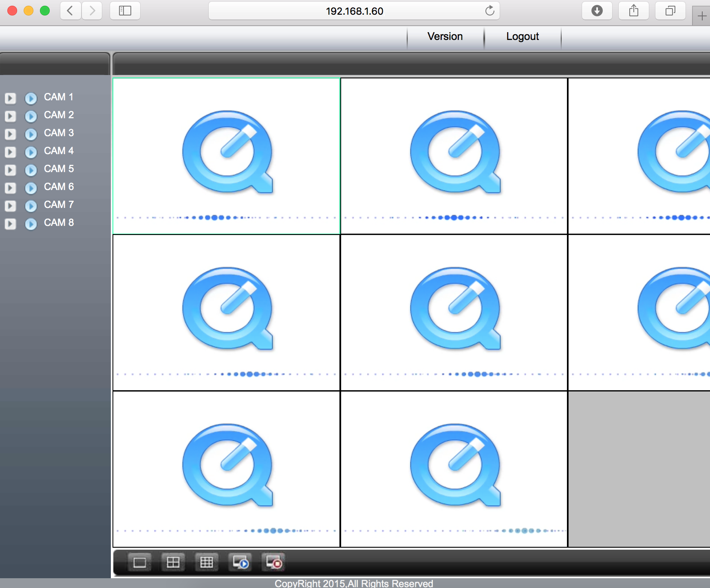The width and height of the screenshot is (710, 588).
Task: Click the blue round play icon beside CAM 5
Action: click(x=31, y=170)
